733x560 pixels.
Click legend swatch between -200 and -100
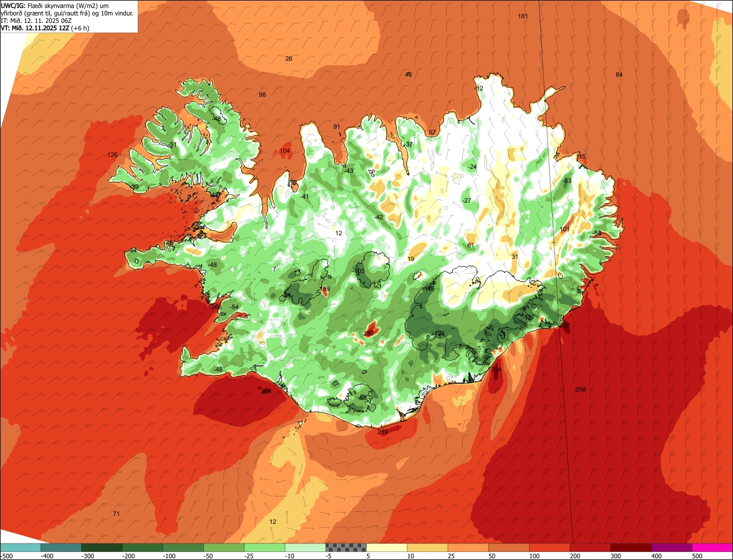pyautogui.click(x=143, y=547)
